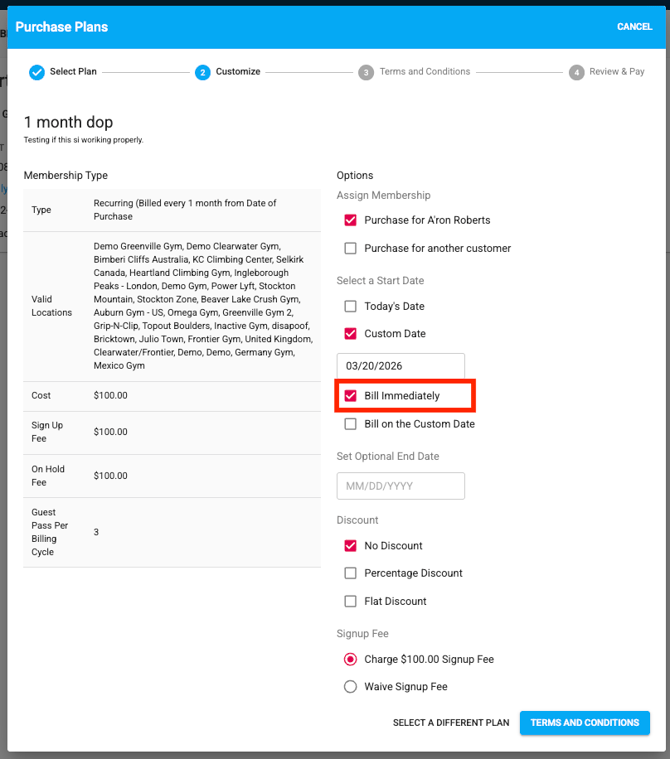This screenshot has height=759, width=670.
Task: Click Terms and Conditions step label
Action: [x=425, y=72]
